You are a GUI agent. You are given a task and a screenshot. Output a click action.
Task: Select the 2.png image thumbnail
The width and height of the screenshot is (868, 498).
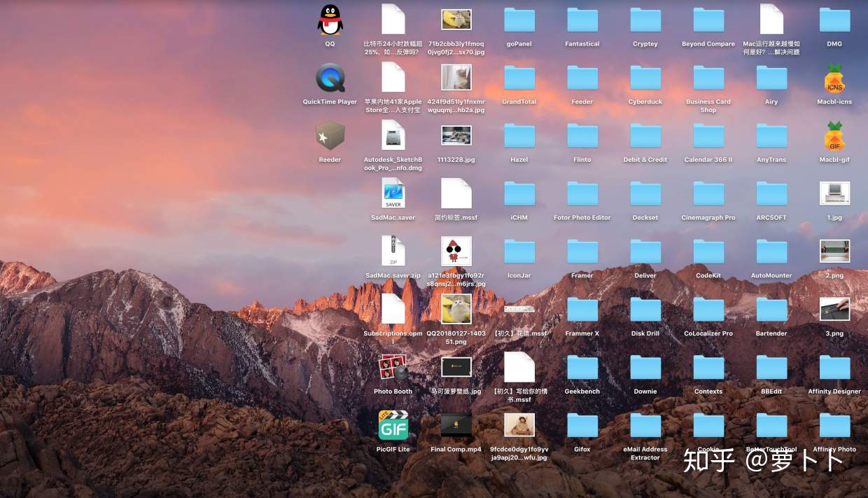(834, 251)
